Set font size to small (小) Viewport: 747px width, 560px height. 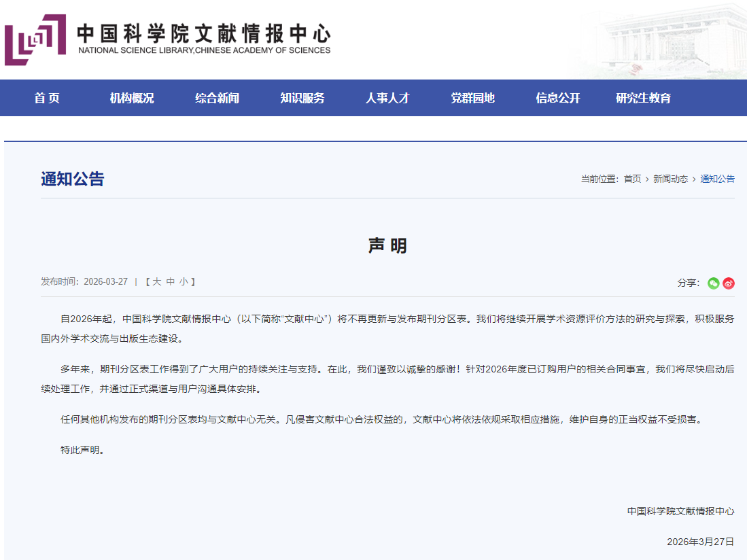click(x=184, y=281)
